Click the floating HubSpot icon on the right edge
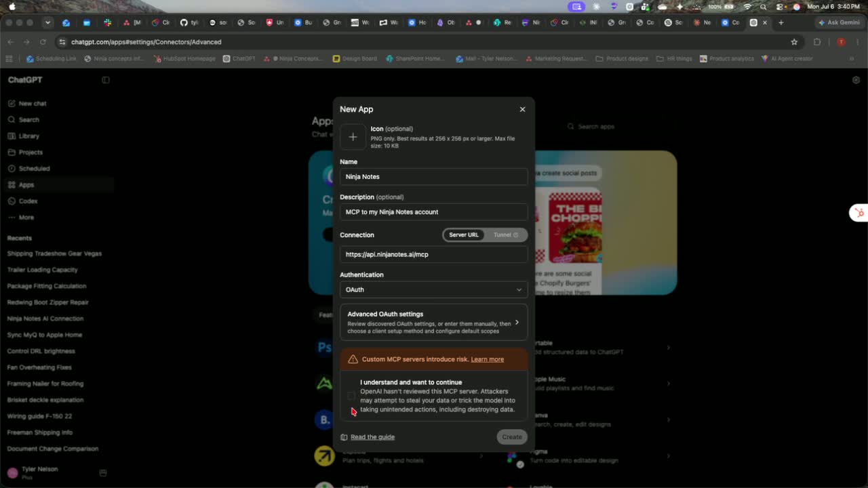Screen dimensions: 868x488 pos(859,213)
